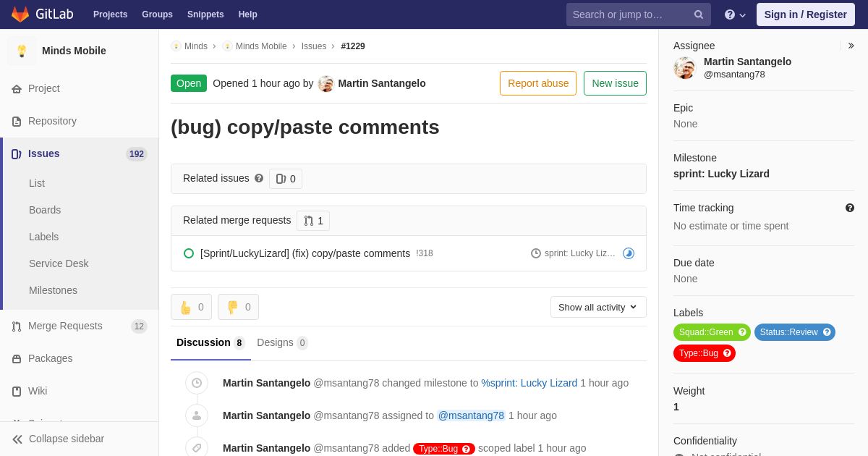The height and width of the screenshot is (456, 868).
Task: Click Squad::Green label help icon
Action: (742, 332)
